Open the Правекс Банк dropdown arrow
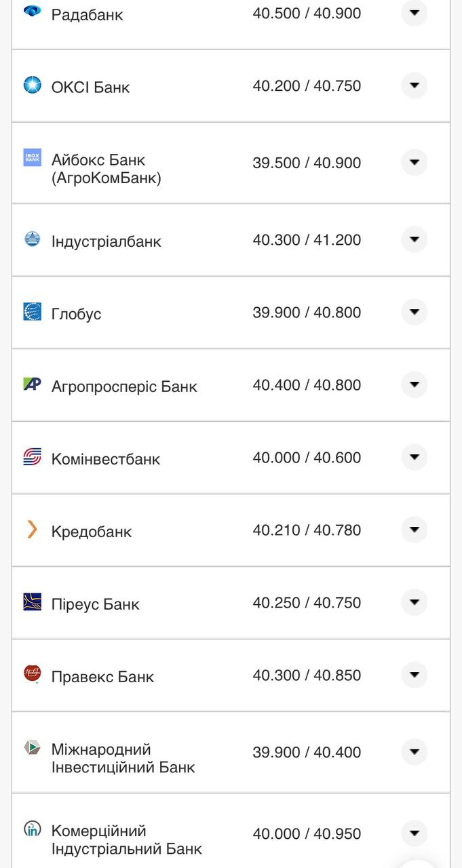Image resolution: width=462 pixels, height=868 pixels. click(414, 675)
